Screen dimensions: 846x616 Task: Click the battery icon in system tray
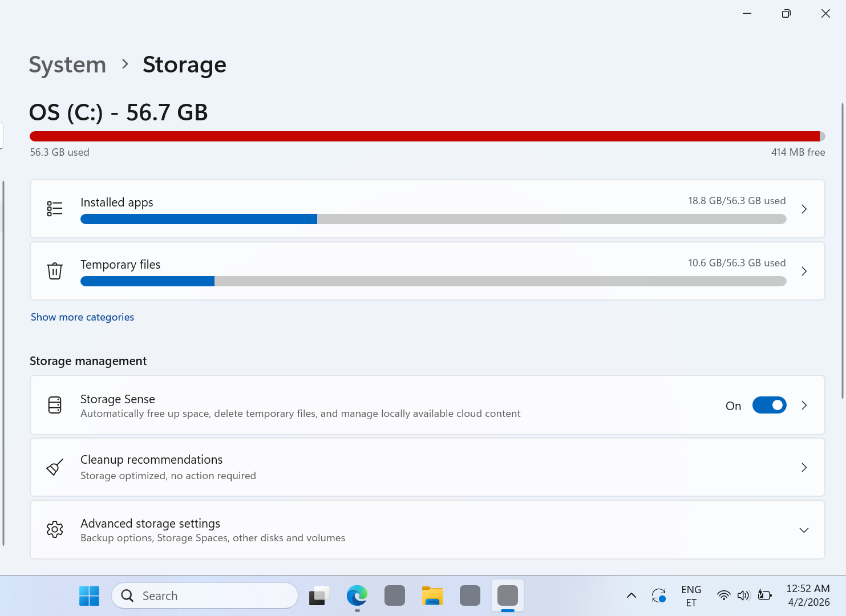tap(764, 595)
